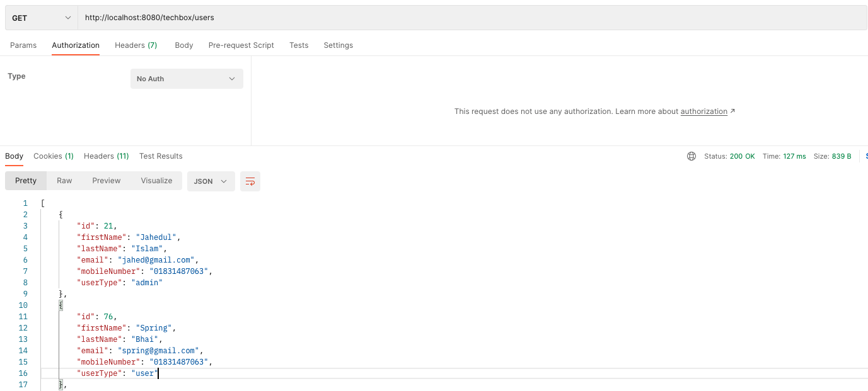Select the Pretty view button

26,181
